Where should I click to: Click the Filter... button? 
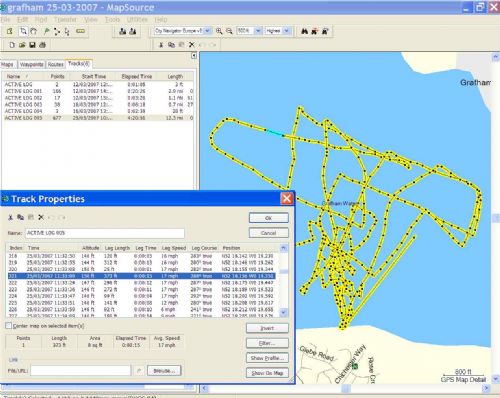point(267,343)
